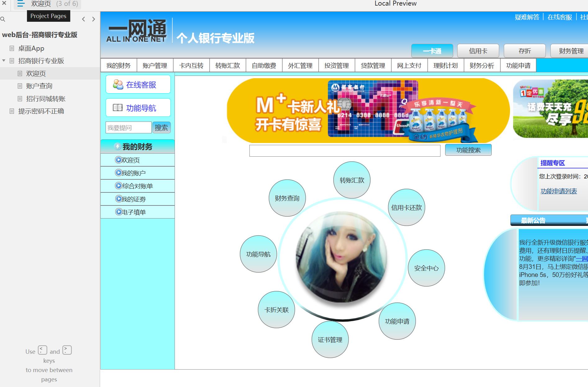Click the M+ card promotion banner
588x387 pixels.
coord(368,110)
